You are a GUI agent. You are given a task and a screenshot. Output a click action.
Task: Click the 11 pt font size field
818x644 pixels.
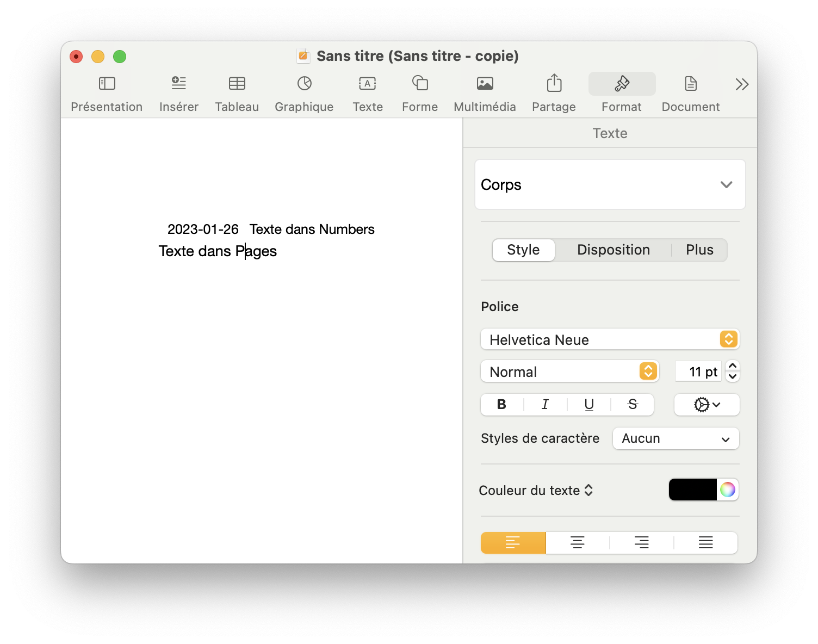(x=699, y=371)
